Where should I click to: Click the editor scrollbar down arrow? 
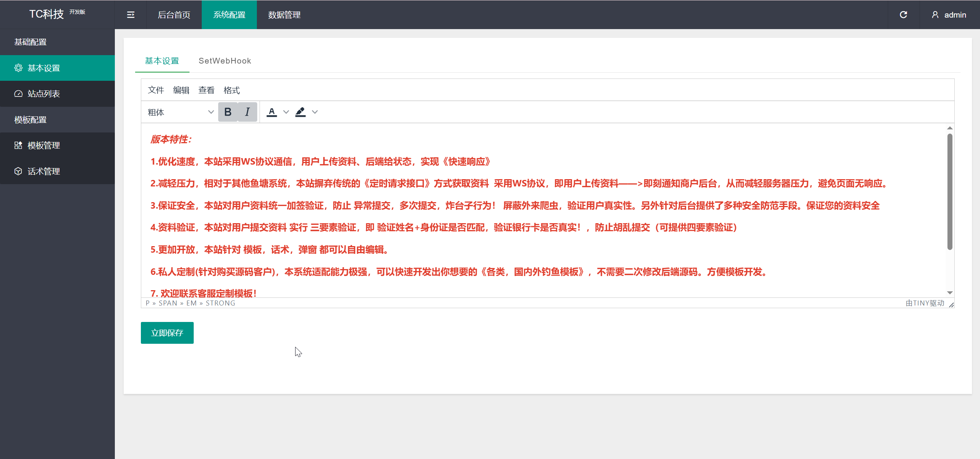[x=950, y=293]
